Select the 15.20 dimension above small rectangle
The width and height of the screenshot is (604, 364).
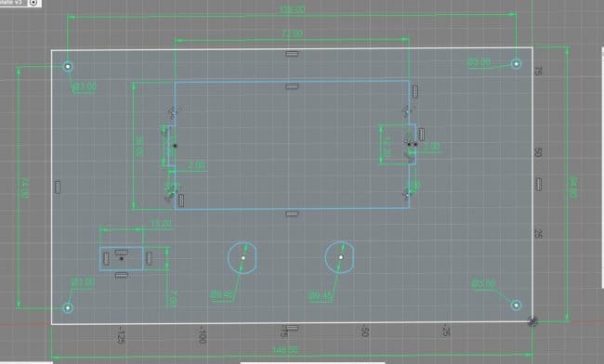[161, 224]
